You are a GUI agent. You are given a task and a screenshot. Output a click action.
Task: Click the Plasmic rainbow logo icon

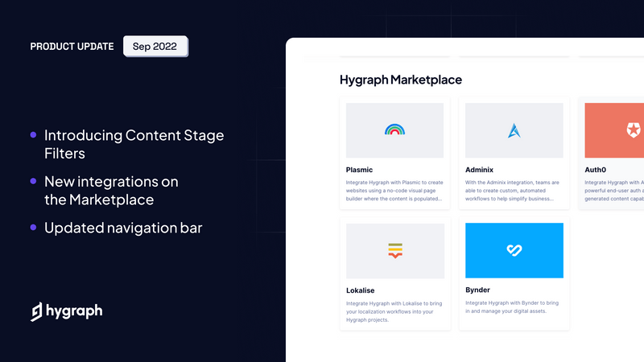coord(394,130)
